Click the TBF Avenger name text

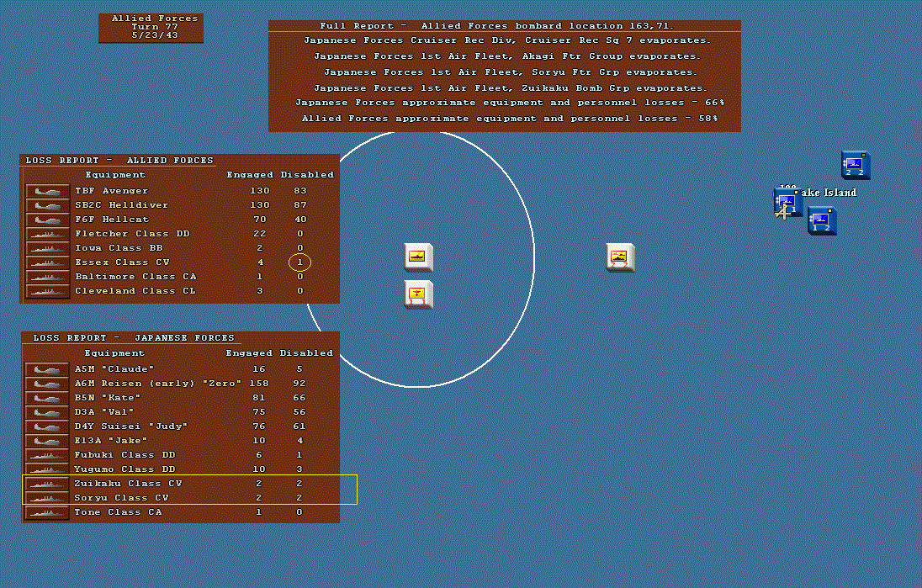[x=111, y=191]
